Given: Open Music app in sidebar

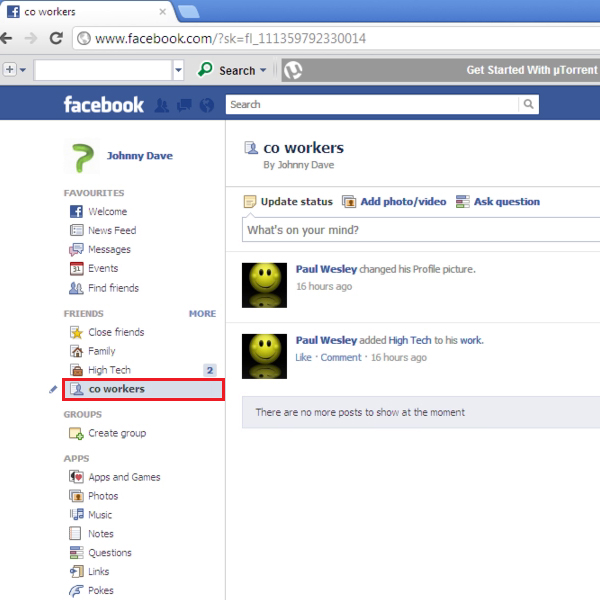Looking at the screenshot, I should point(100,515).
